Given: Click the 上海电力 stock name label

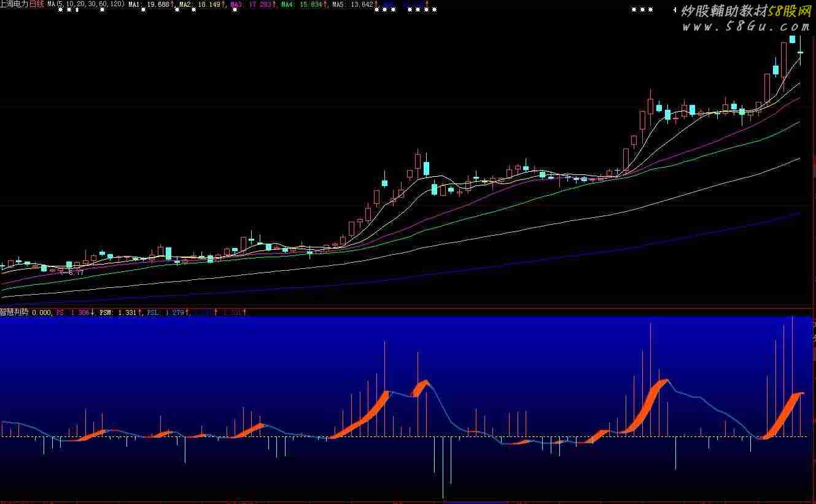Looking at the screenshot, I should point(15,4).
